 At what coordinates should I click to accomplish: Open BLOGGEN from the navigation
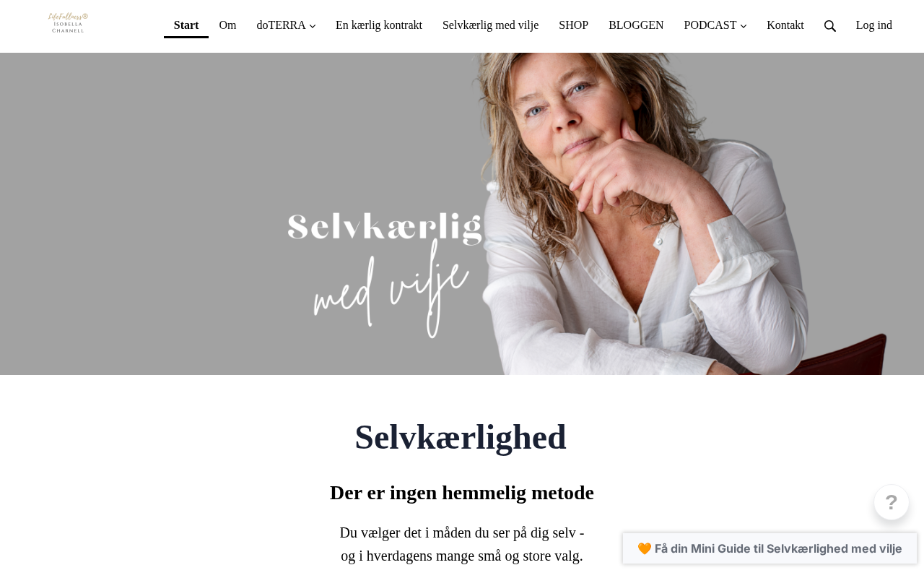[x=636, y=25]
